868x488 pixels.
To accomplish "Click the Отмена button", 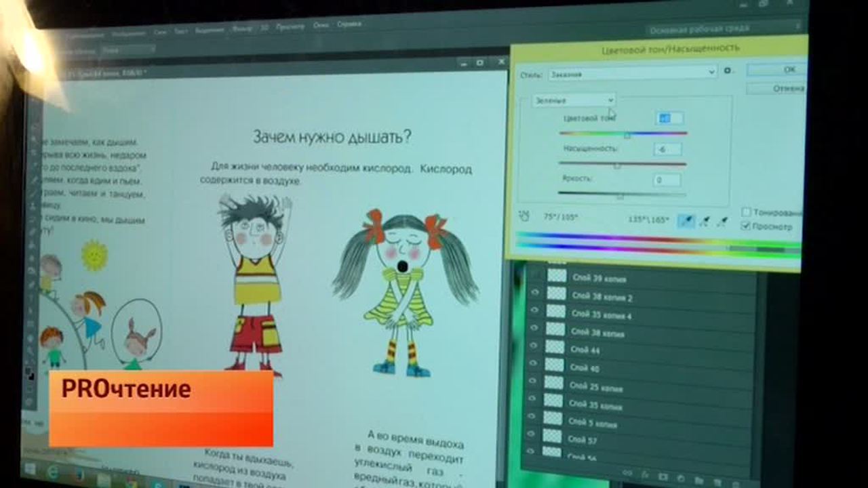I will click(777, 88).
